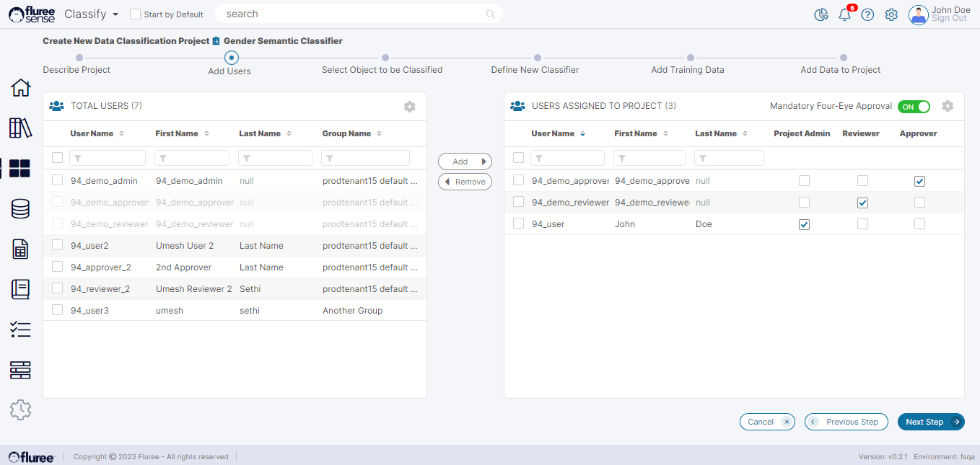The image size is (980, 465).
Task: Open the database icon in sidebar
Action: tap(20, 209)
